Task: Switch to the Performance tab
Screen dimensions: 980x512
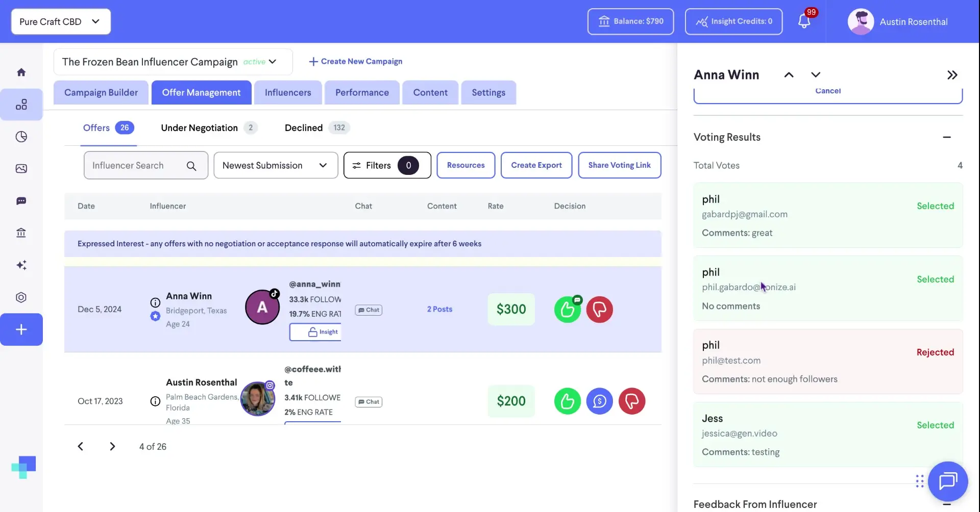Action: pyautogui.click(x=362, y=92)
